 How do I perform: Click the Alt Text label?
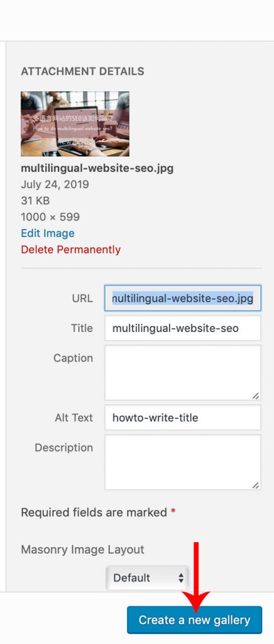74,418
